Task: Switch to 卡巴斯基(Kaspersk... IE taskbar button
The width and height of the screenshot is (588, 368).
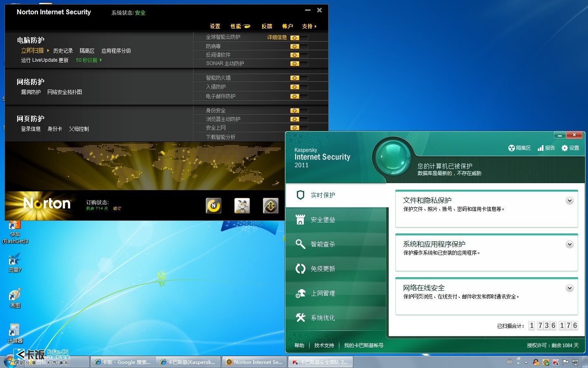Action: click(188, 362)
